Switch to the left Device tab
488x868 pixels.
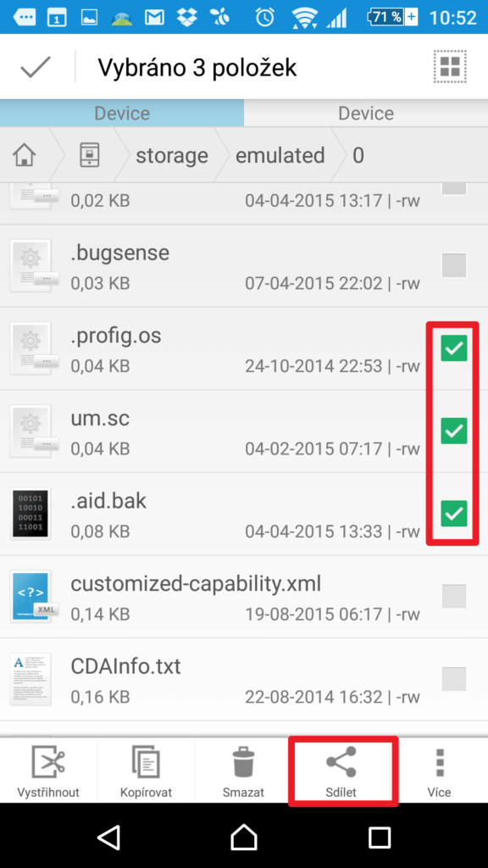pos(122,114)
